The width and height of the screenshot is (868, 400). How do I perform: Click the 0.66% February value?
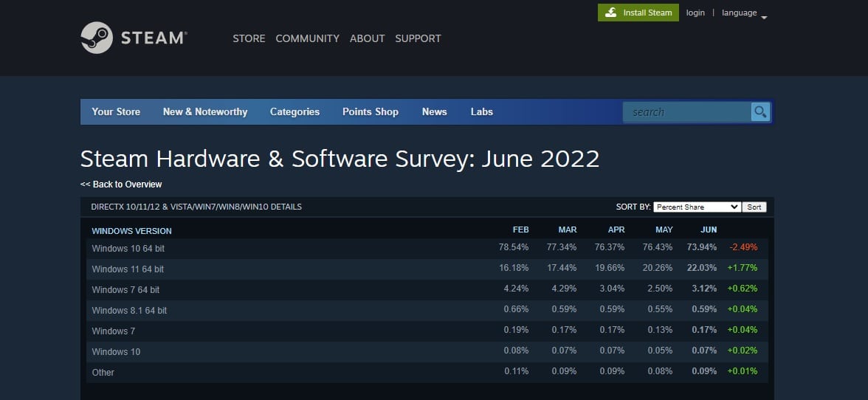point(516,308)
